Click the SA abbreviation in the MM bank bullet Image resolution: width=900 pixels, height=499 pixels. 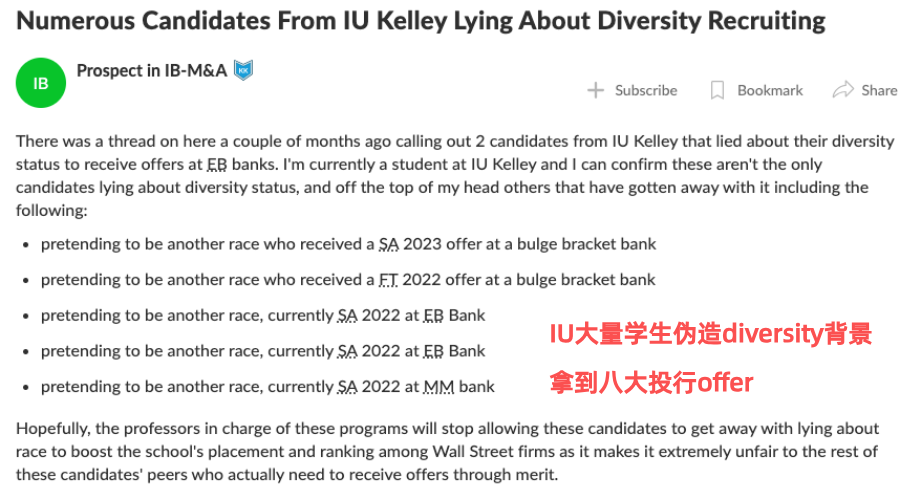(347, 387)
